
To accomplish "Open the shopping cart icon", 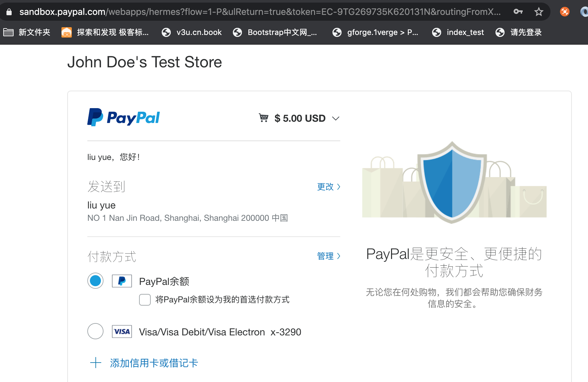I will coord(264,118).
